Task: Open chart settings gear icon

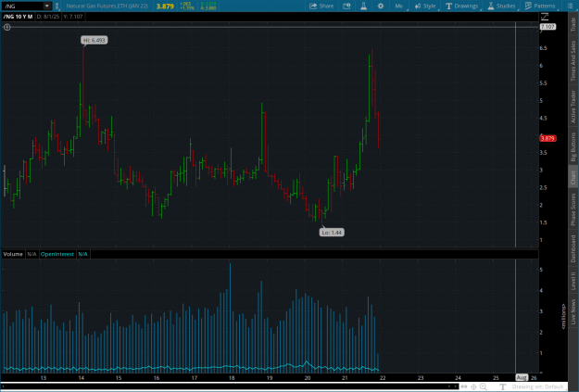Action: click(381, 6)
